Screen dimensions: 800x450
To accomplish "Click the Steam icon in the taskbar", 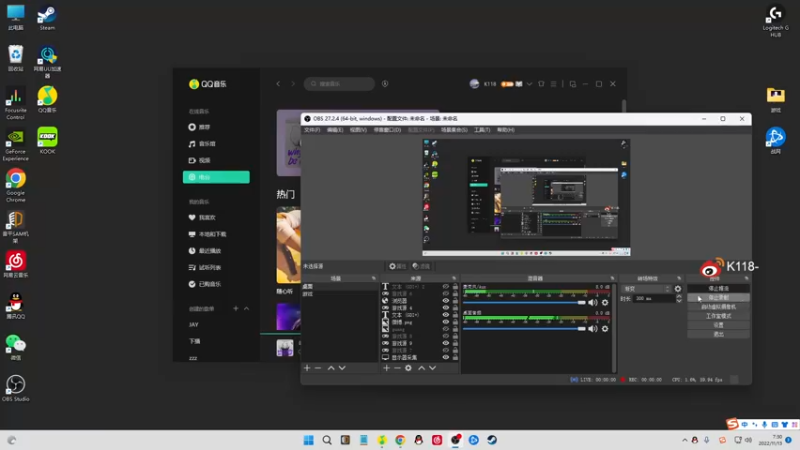I will (x=492, y=440).
